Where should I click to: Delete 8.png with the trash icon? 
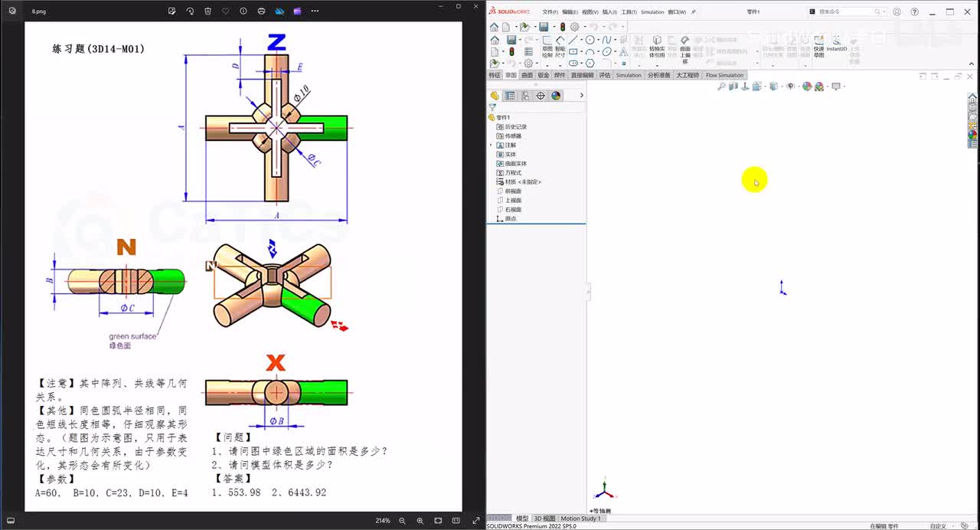(x=208, y=11)
